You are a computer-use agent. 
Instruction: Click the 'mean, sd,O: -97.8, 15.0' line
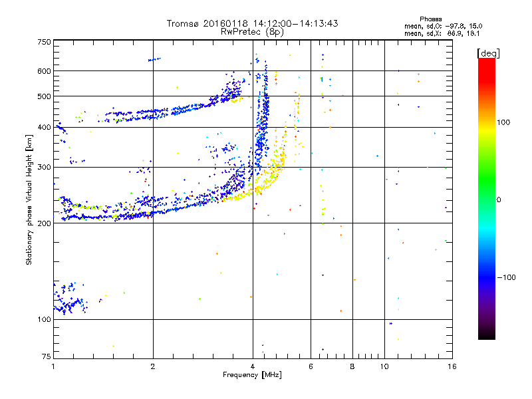[x=443, y=26]
